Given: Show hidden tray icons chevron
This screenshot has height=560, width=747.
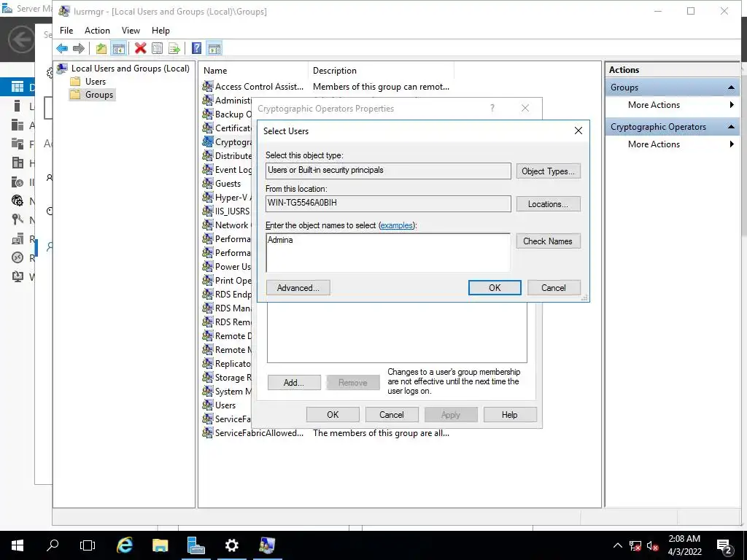Looking at the screenshot, I should point(617,545).
